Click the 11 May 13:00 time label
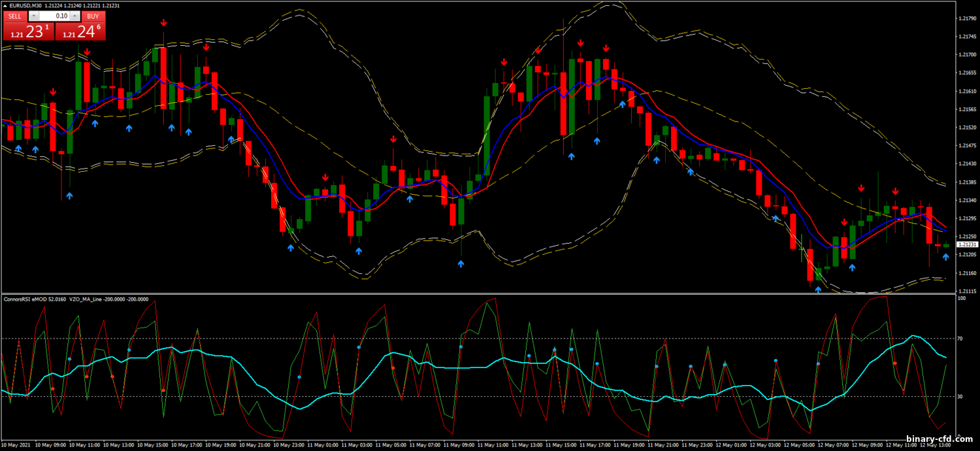Viewport: 980px width, 451px height. coord(527,445)
